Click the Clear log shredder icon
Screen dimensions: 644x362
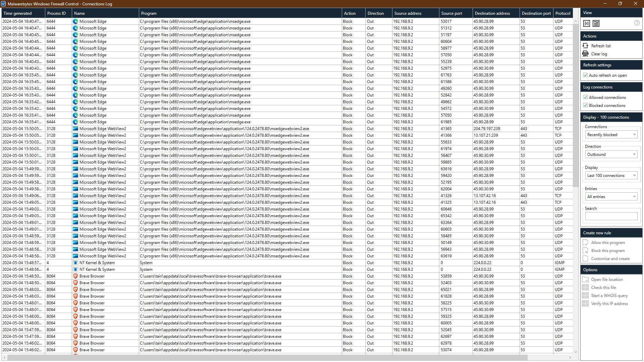[585, 54]
